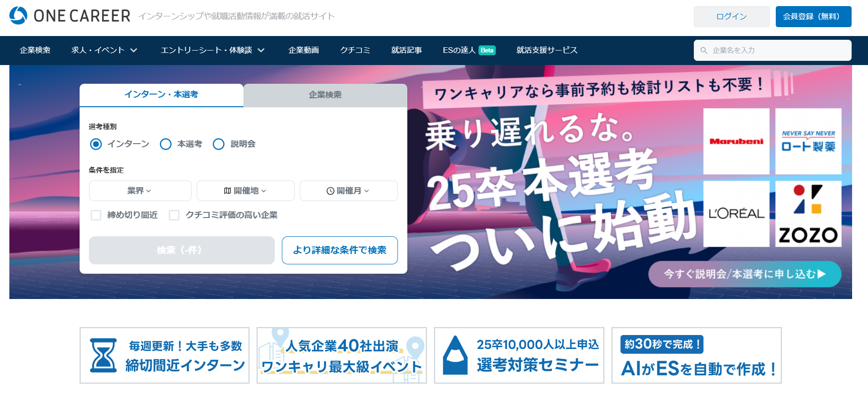Screen dimensions: 868x408
Task: Select the インターン radio button
Action: [96, 144]
